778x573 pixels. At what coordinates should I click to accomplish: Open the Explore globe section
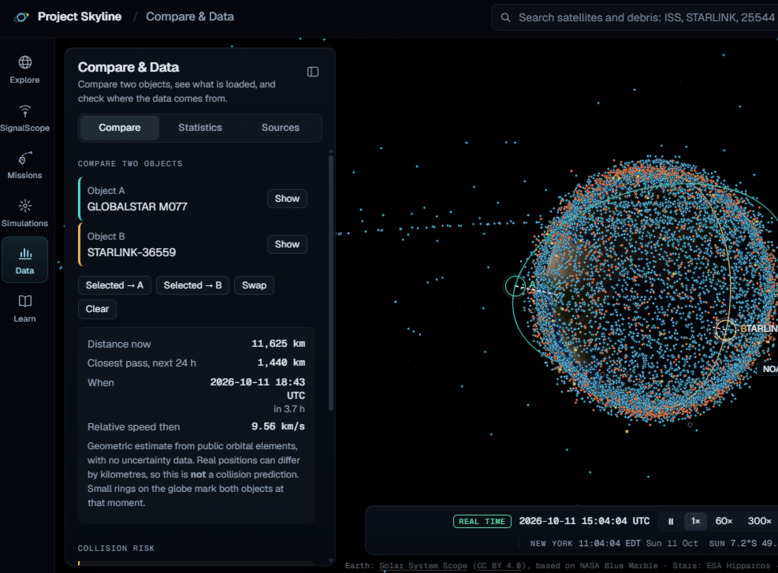[x=25, y=69]
